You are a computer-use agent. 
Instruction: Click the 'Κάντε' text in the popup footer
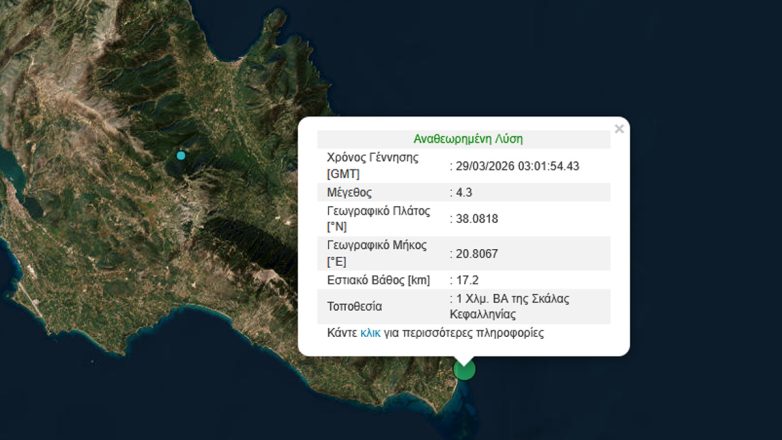pyautogui.click(x=342, y=333)
